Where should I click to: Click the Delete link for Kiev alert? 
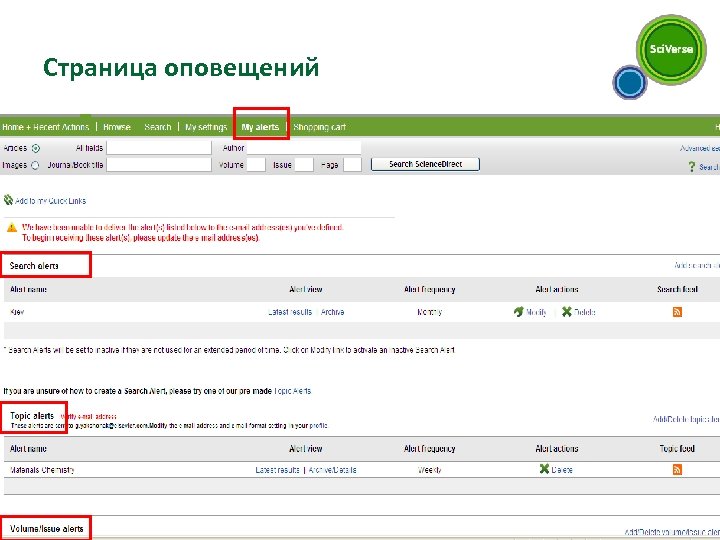pos(585,312)
